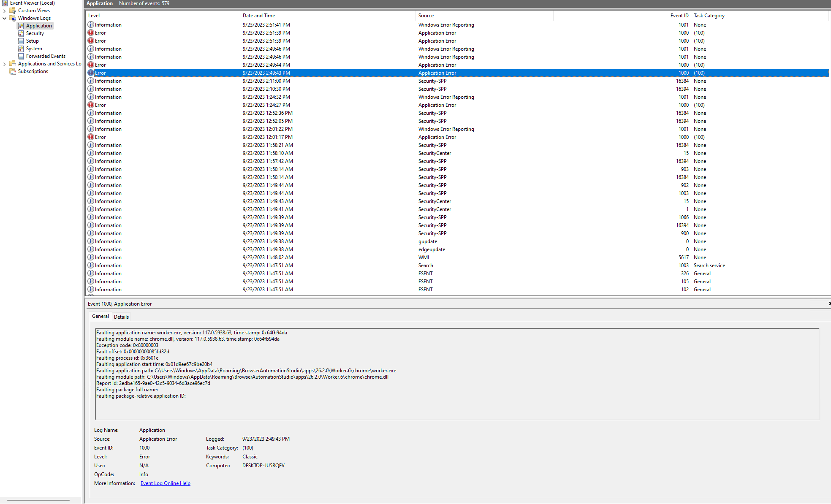Select the General tab
831x504 pixels.
click(100, 316)
